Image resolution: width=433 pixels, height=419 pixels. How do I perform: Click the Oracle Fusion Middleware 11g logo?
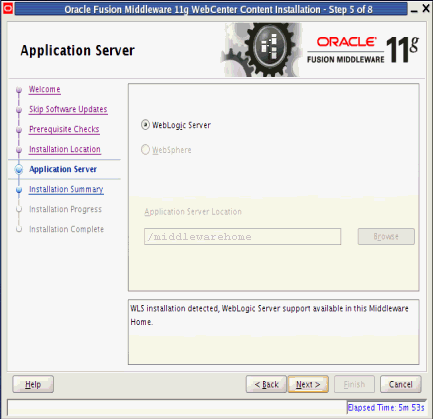click(x=363, y=50)
